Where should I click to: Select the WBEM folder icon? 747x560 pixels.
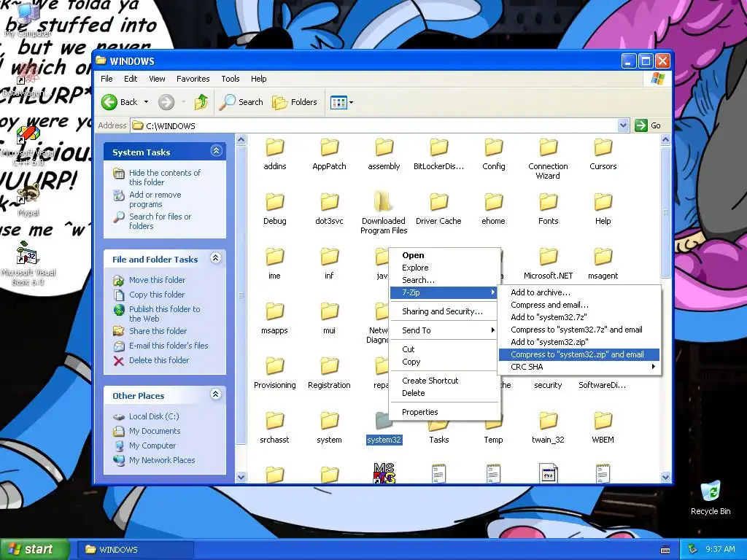[603, 421]
